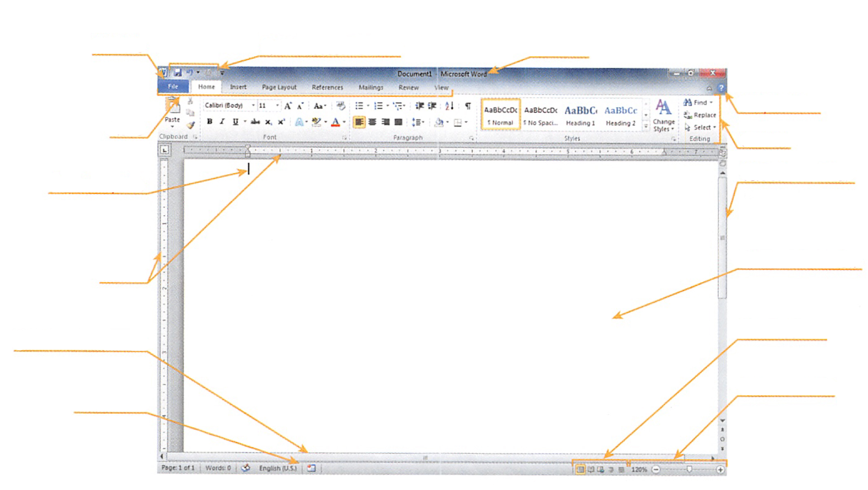Click the vertical scrollbar thumb
Screen dimensions: 868x490
(722, 238)
